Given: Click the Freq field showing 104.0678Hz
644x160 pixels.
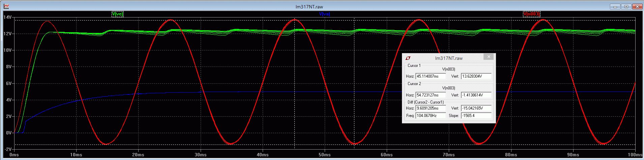Looking at the screenshot, I should [x=431, y=116].
